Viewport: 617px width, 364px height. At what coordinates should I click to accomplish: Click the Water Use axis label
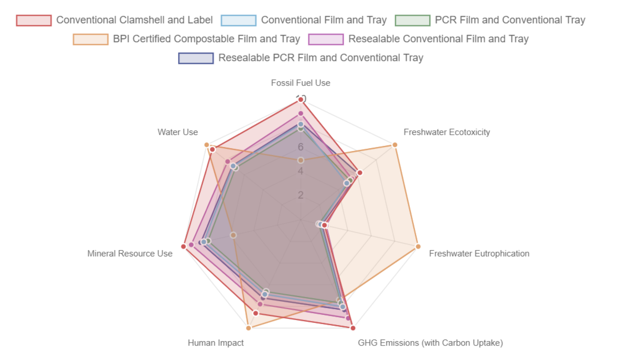(x=178, y=132)
